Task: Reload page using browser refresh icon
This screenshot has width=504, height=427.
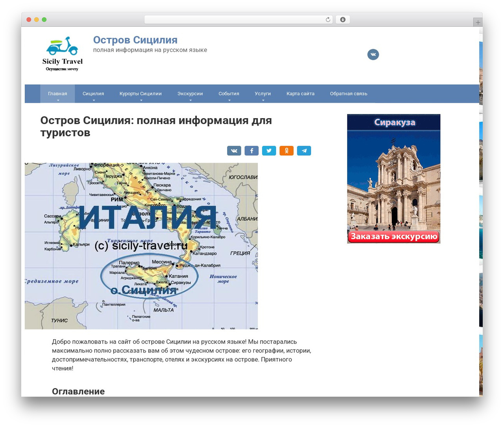Action: pyautogui.click(x=328, y=20)
